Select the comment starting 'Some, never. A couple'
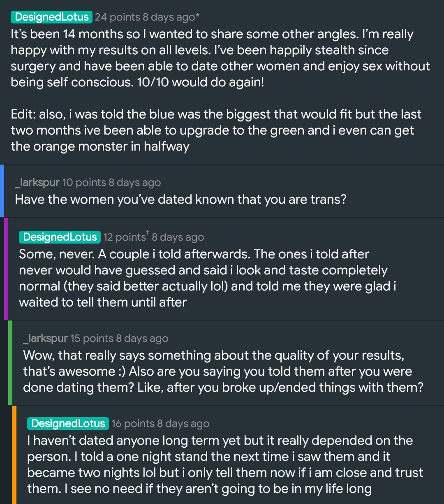This screenshot has width=444, height=504. tap(207, 278)
